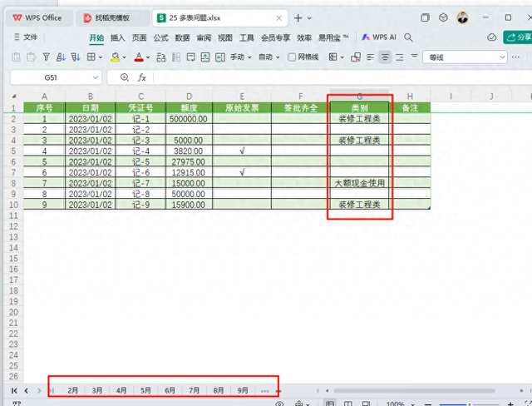This screenshot has width=532, height=406.
Task: Open the 公式 ribbon tab
Action: click(160, 37)
